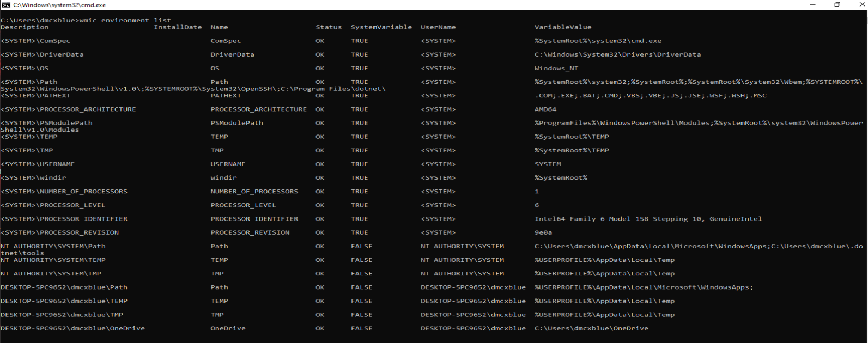Restore down the command prompt window
This screenshot has width=868, height=343.
[837, 5]
